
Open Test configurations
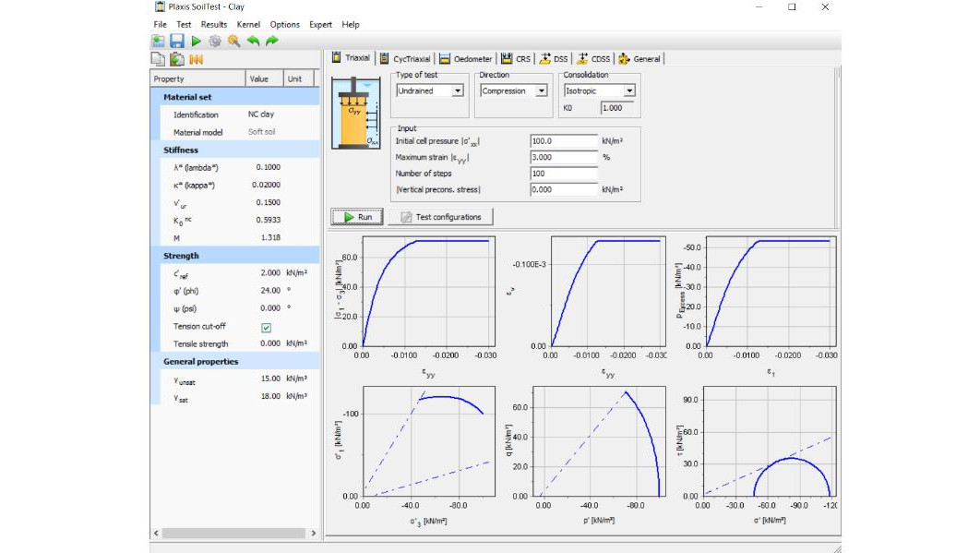[x=441, y=217]
